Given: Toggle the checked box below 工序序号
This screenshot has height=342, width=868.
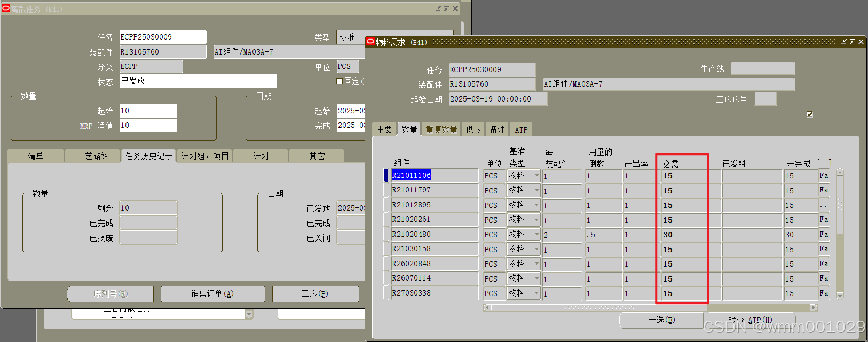Looking at the screenshot, I should click(810, 114).
